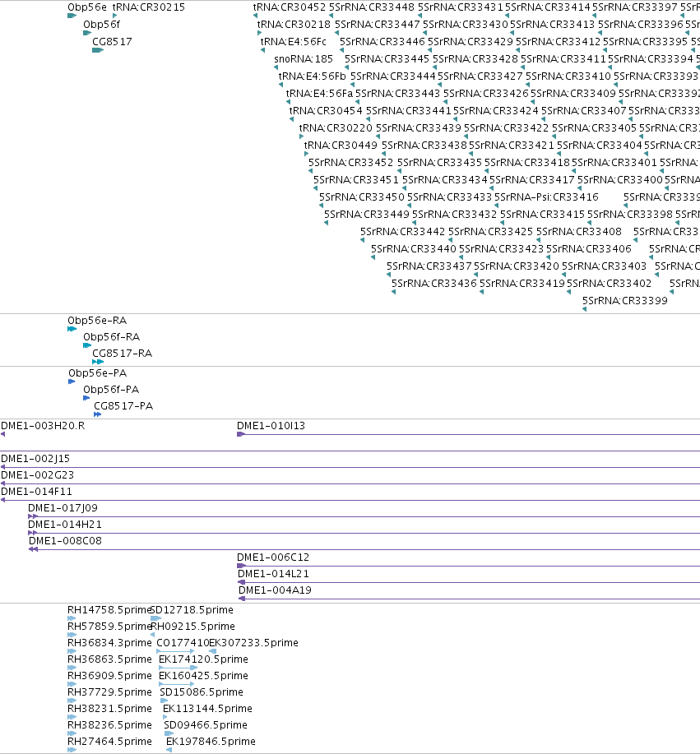Click the tRNA:CR30449 label
This screenshot has width=700, height=754.
pyautogui.click(x=341, y=146)
